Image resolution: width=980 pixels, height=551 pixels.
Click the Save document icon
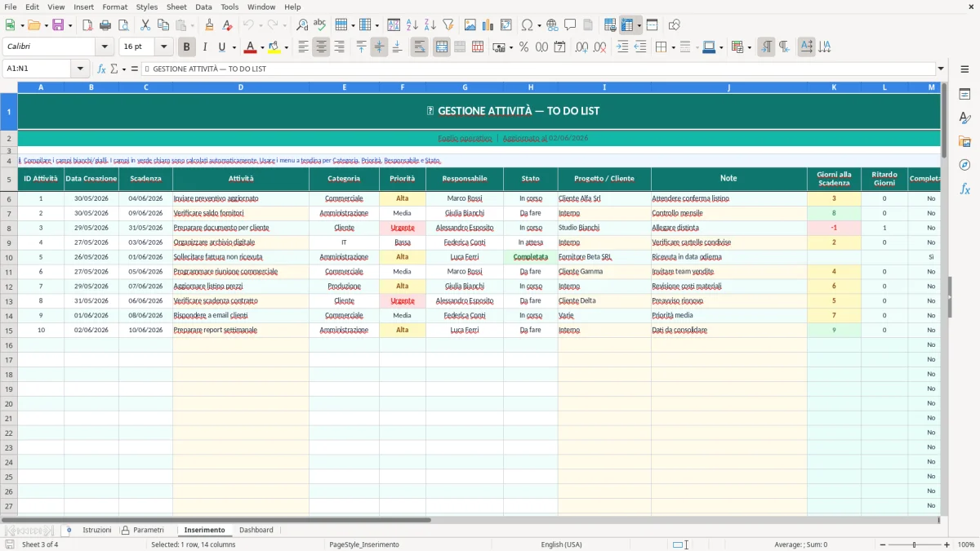pyautogui.click(x=58, y=25)
